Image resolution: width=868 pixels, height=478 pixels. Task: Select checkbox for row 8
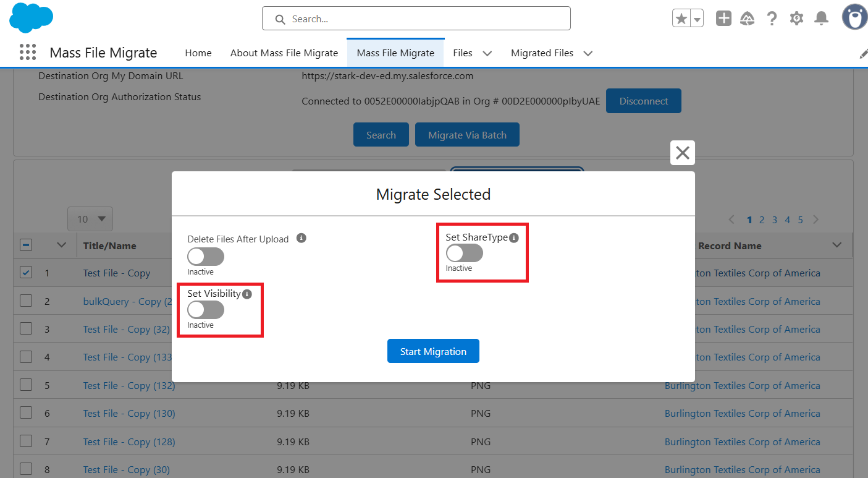(26, 469)
